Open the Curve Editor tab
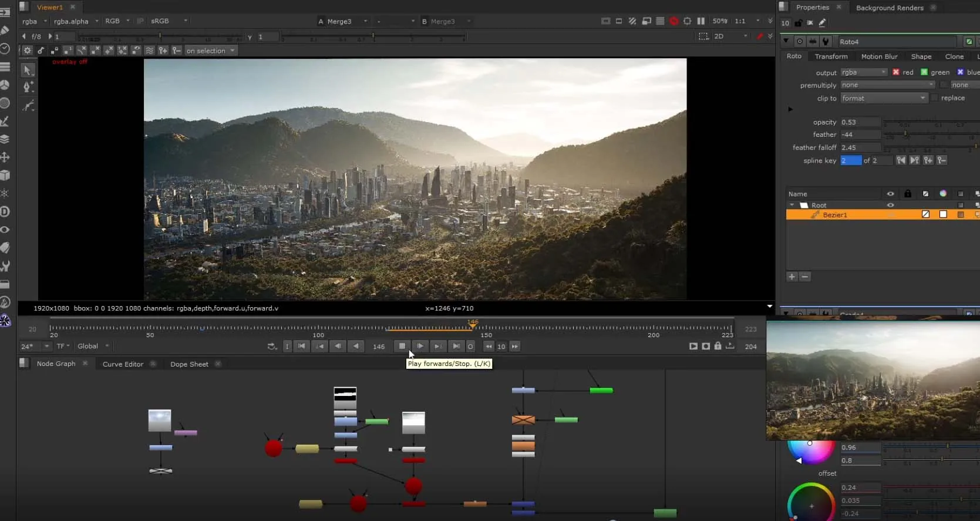Screen dimensions: 980x521 click(123, 364)
